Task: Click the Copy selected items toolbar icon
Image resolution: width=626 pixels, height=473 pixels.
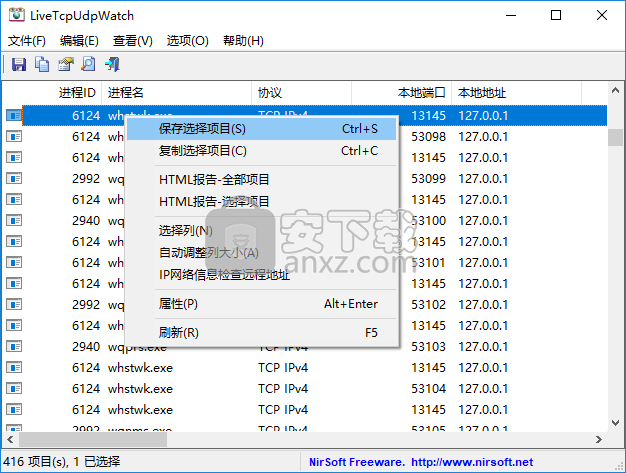Action: [42, 64]
